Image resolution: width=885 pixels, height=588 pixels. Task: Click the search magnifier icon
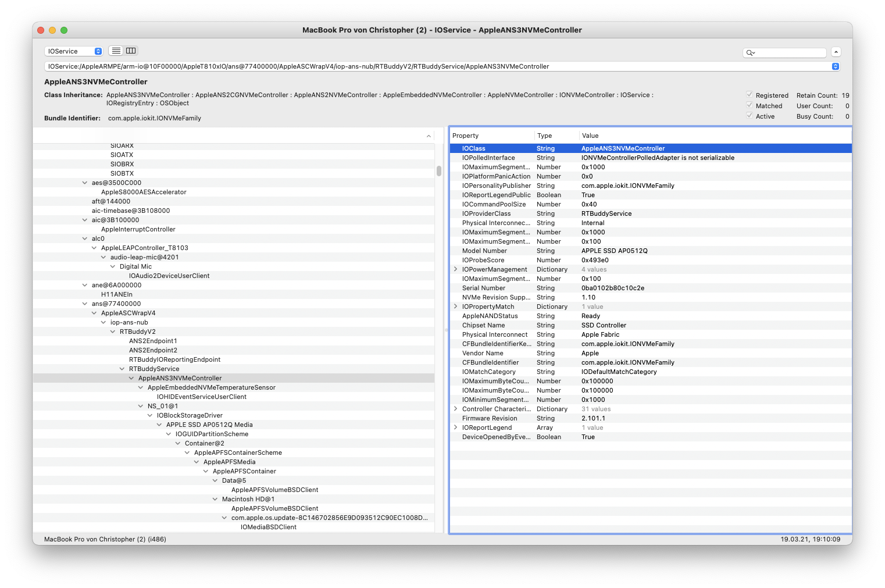750,53
